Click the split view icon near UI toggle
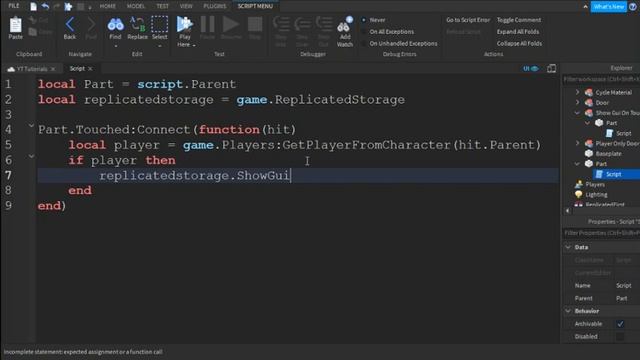This screenshot has height=360, width=640. (x=551, y=69)
